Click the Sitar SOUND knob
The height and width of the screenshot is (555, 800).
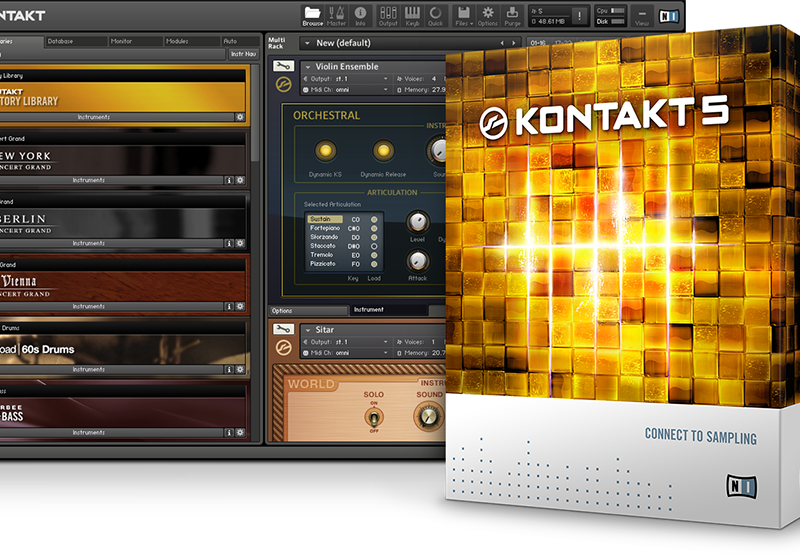429,417
